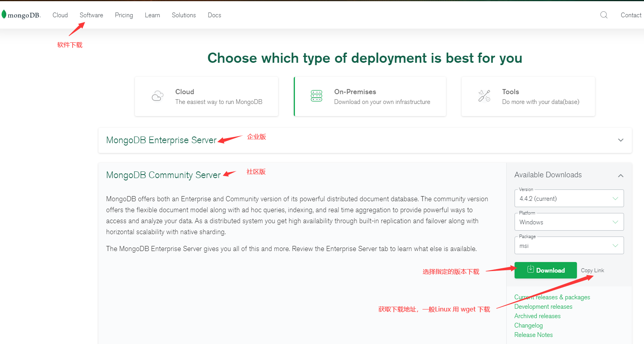The height and width of the screenshot is (344, 644).
Task: Click the Cloud deployment cloud icon
Action: [158, 96]
